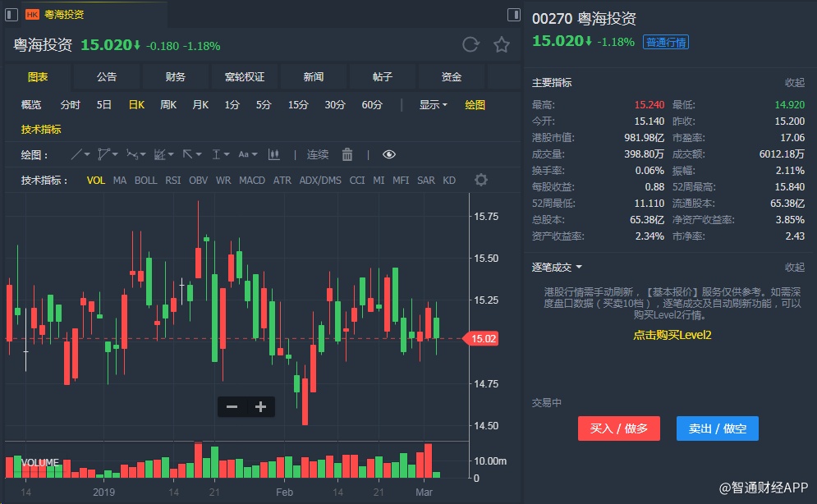Refresh the stock quote
The height and width of the screenshot is (504, 817).
click(x=470, y=45)
